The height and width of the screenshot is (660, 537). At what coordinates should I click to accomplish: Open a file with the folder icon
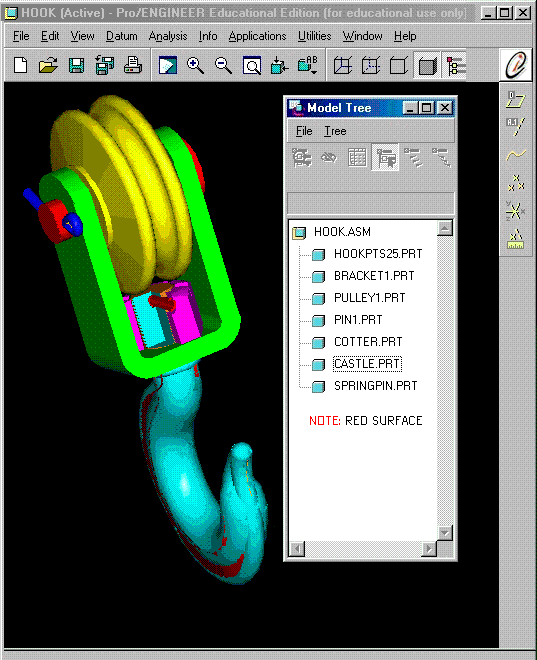coord(48,65)
